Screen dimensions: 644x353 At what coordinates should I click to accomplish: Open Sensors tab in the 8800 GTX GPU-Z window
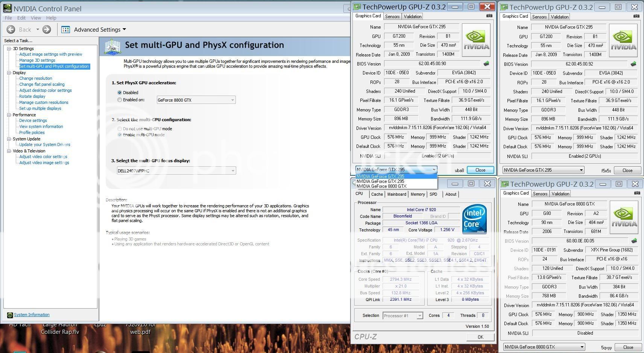point(540,194)
